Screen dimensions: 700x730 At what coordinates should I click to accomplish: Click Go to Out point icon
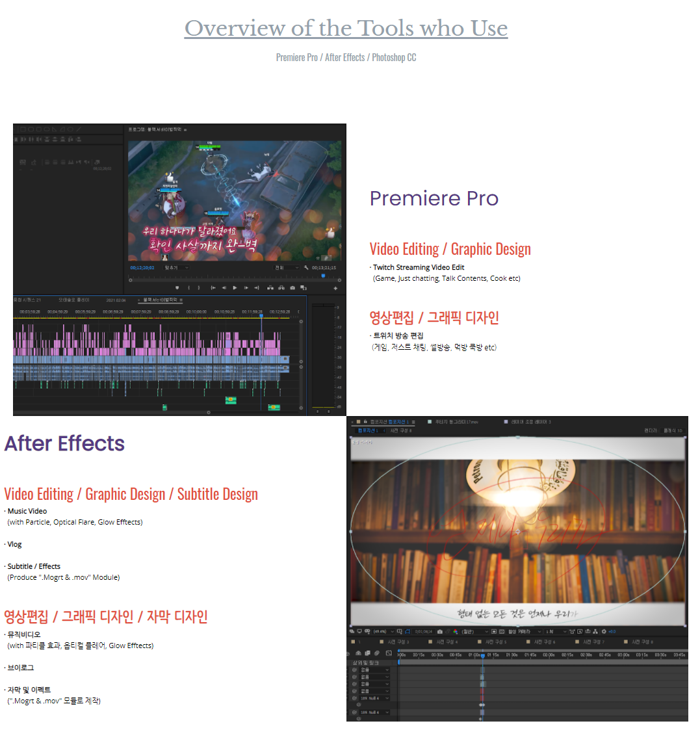pos(257,288)
